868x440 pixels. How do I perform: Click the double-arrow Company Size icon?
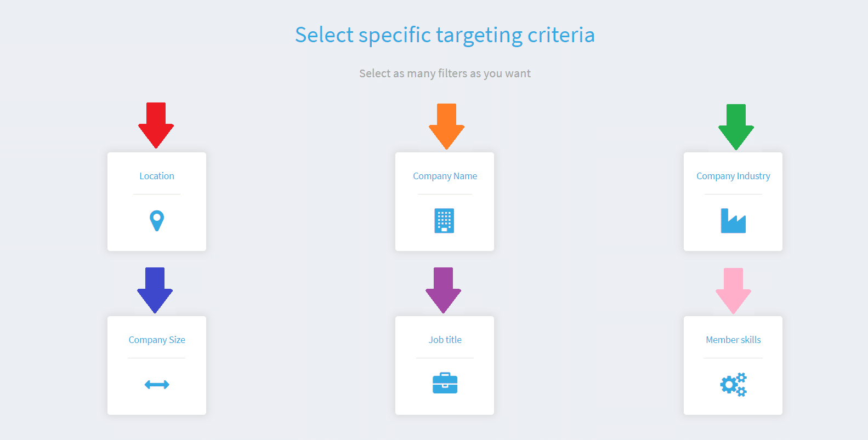[x=157, y=385]
